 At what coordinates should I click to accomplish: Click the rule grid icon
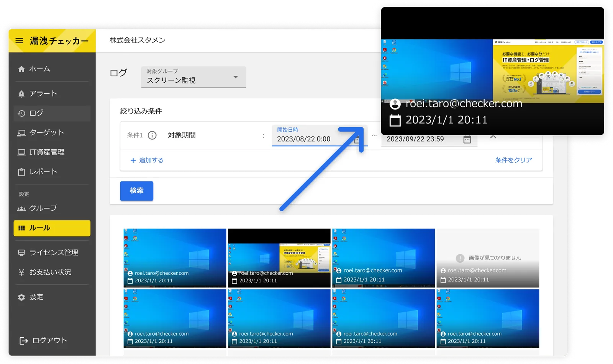(x=21, y=228)
